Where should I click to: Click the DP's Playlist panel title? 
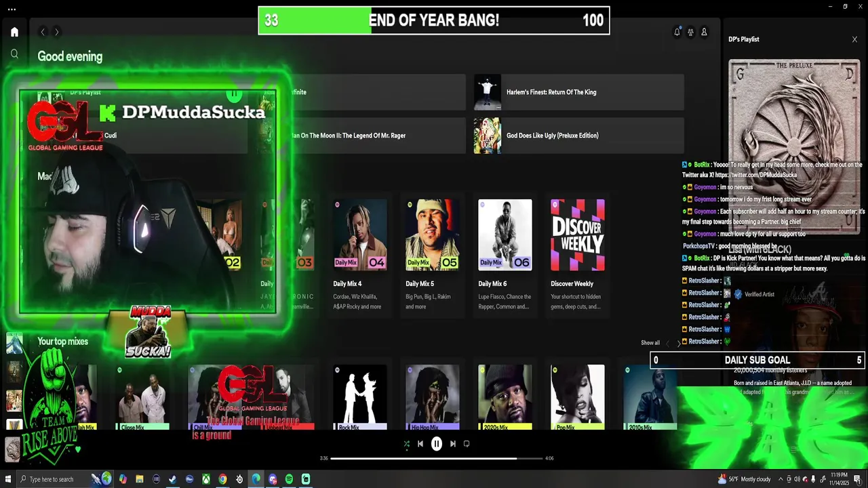pos(743,39)
